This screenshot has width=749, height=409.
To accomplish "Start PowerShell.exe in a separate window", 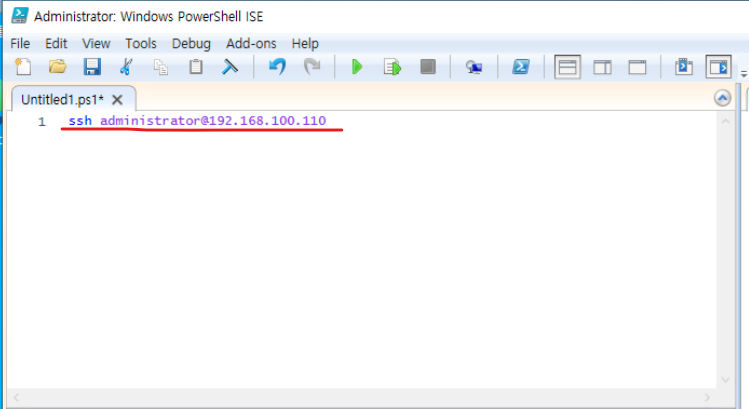I will 521,67.
